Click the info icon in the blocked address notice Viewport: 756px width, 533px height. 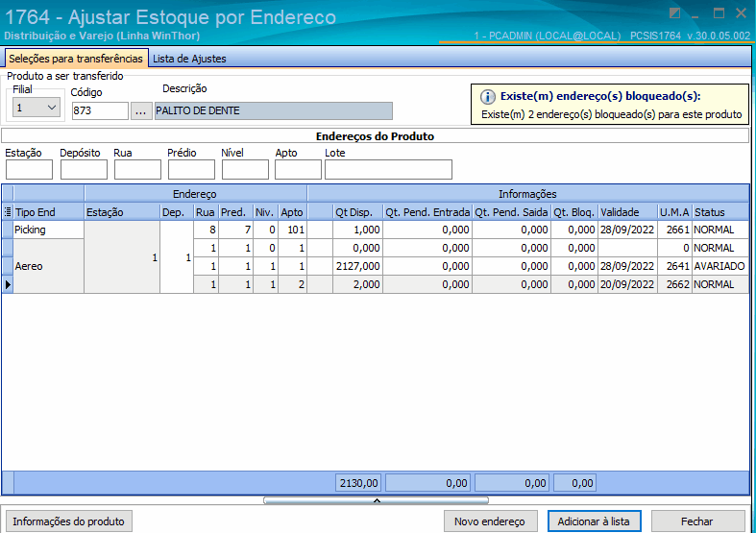(487, 97)
